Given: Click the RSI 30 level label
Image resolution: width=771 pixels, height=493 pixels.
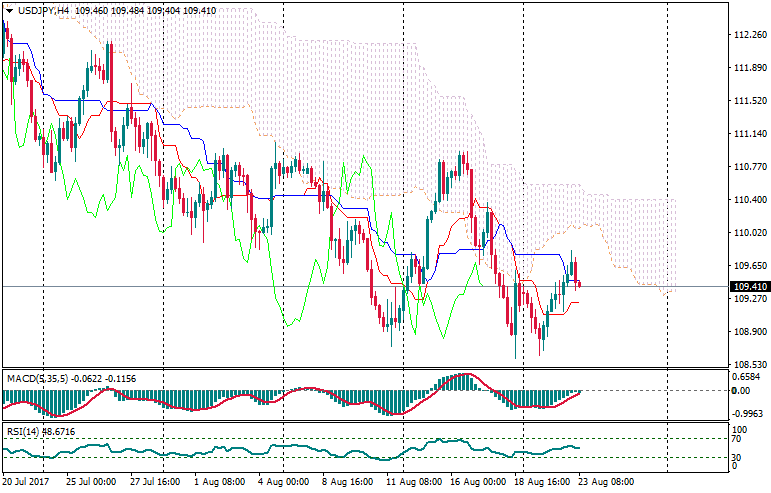Looking at the screenshot, I should (x=736, y=457).
